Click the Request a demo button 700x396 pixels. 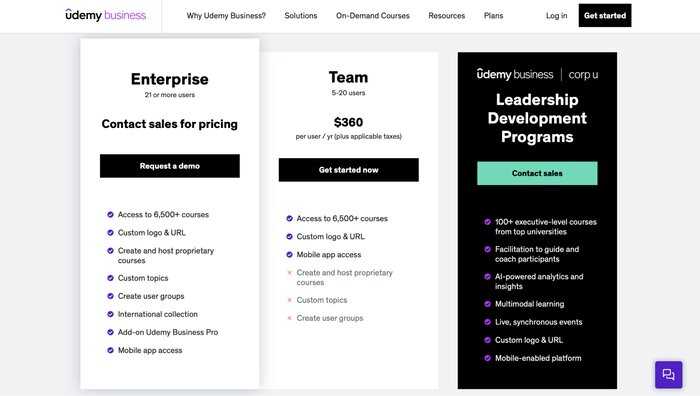170,166
